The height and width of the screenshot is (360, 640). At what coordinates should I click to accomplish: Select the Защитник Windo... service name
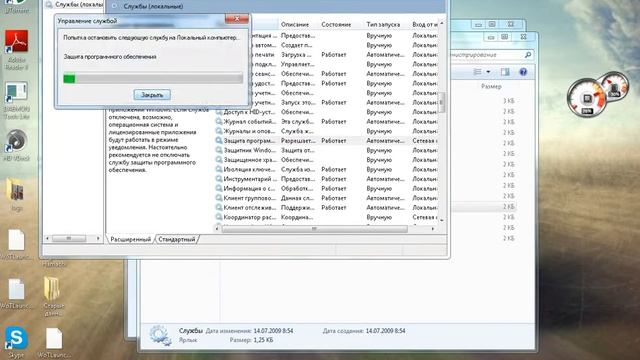point(250,150)
